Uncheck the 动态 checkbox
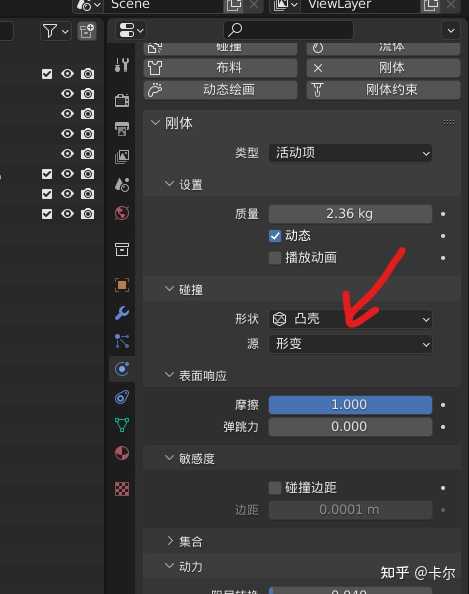 [275, 236]
